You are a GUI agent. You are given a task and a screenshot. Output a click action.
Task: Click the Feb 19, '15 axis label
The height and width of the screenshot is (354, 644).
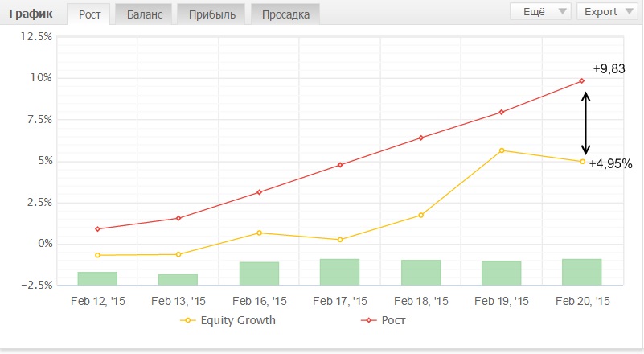[502, 301]
